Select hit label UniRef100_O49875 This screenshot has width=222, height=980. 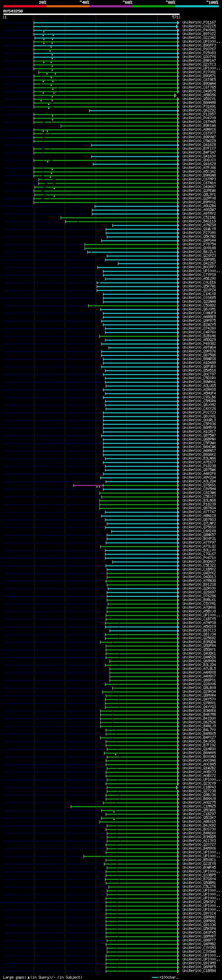[199, 91]
